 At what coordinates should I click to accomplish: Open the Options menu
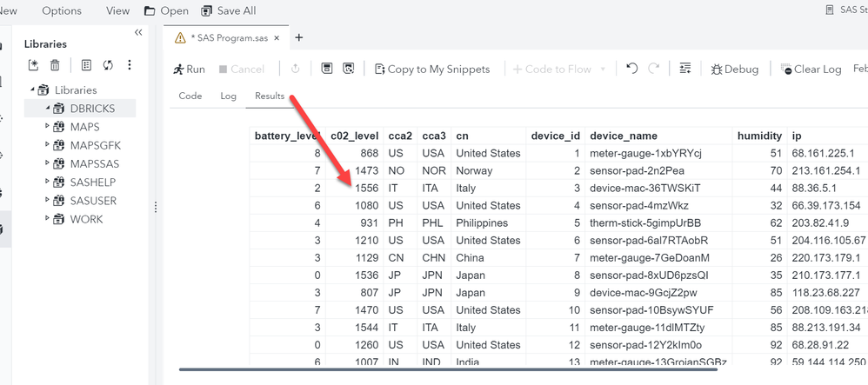click(x=61, y=10)
